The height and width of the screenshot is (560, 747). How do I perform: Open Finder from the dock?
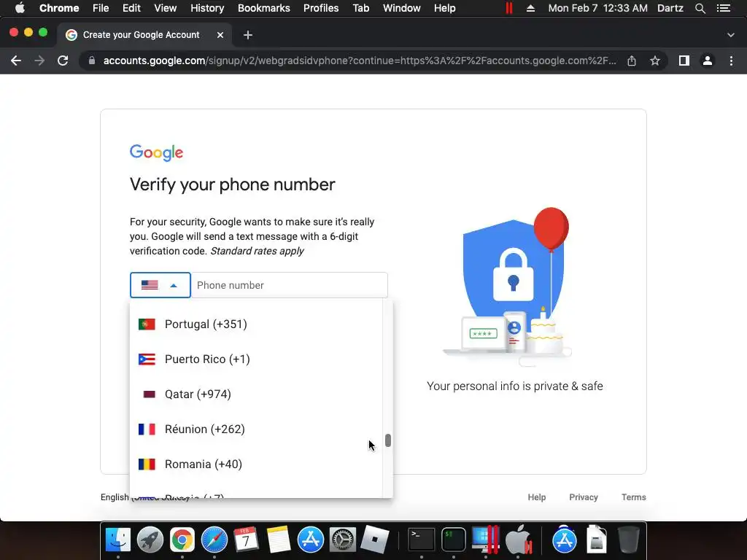pos(117,540)
